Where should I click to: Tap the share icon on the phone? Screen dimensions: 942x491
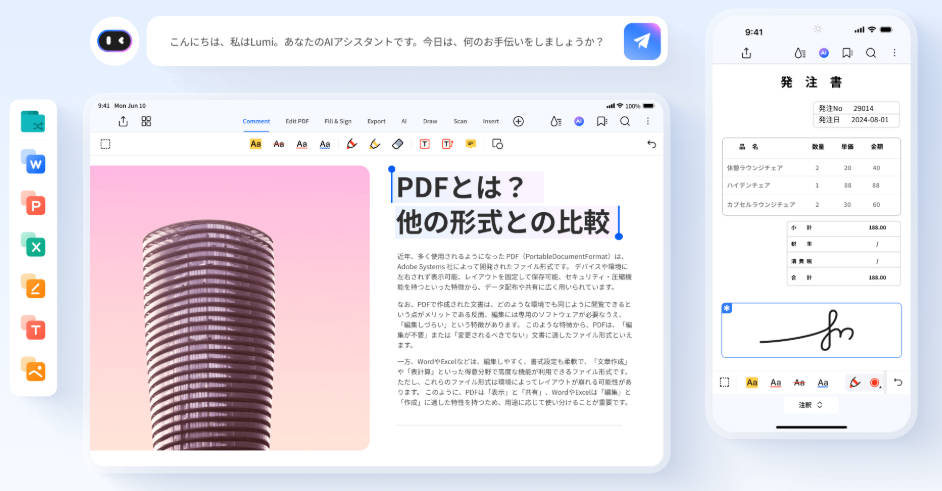(x=746, y=53)
